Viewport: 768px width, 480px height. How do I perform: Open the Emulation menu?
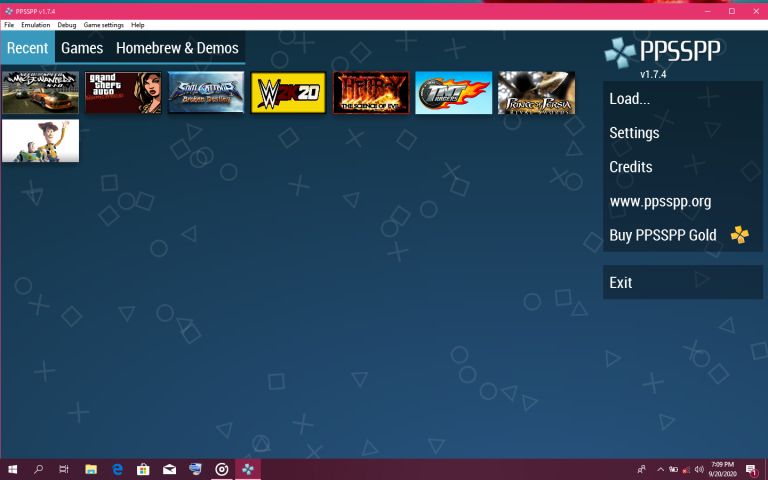point(35,25)
